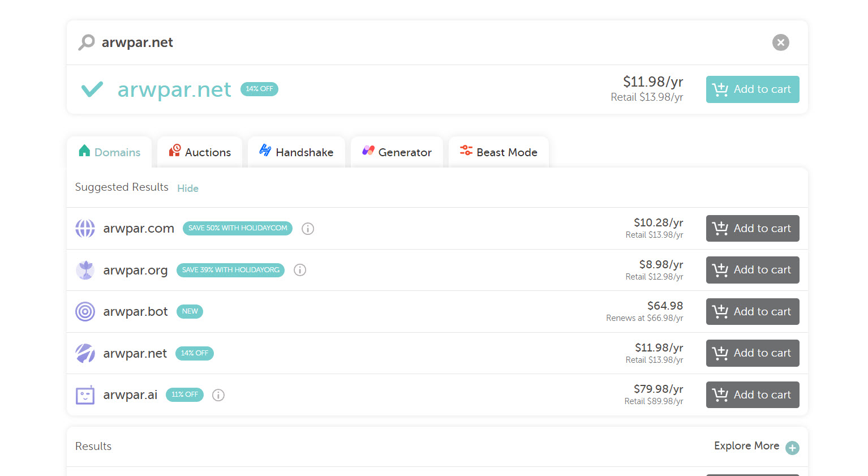The image size is (868, 476).
Task: Switch to the Auctions tab
Action: point(200,152)
